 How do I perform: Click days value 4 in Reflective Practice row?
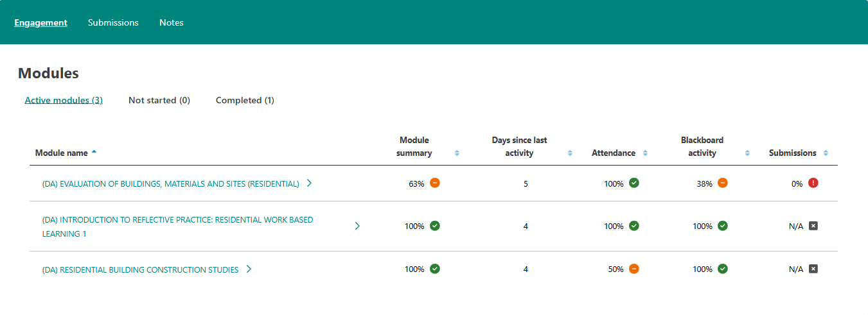[x=526, y=226]
